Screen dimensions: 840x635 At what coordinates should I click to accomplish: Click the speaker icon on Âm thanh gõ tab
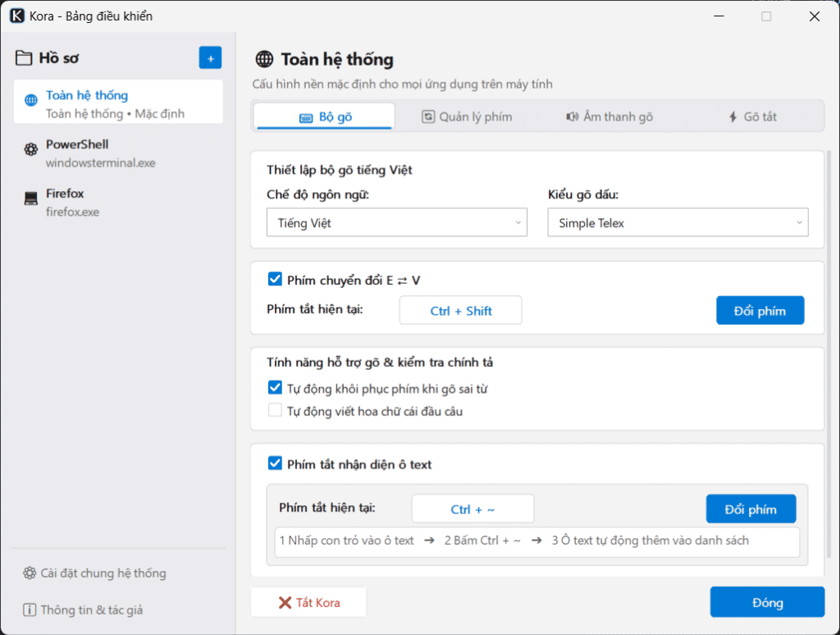click(572, 116)
